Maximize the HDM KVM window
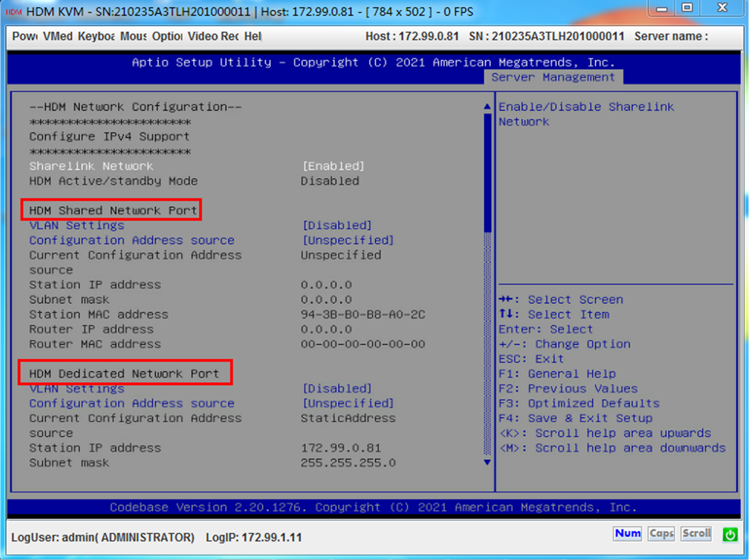This screenshot has width=749, height=560. tap(687, 8)
